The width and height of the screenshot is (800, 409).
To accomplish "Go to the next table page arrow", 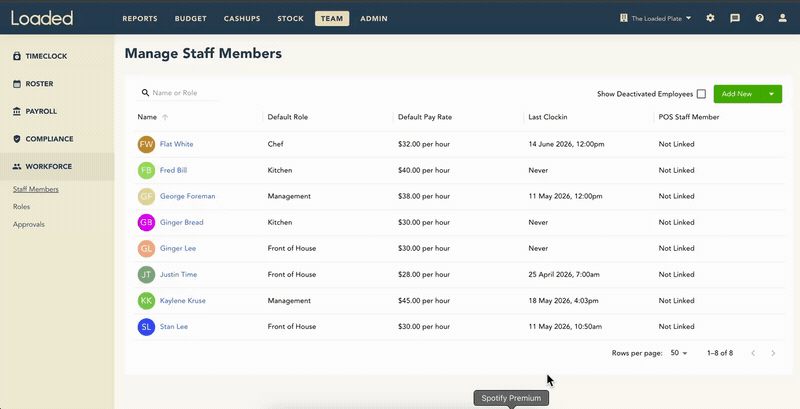I will point(773,353).
